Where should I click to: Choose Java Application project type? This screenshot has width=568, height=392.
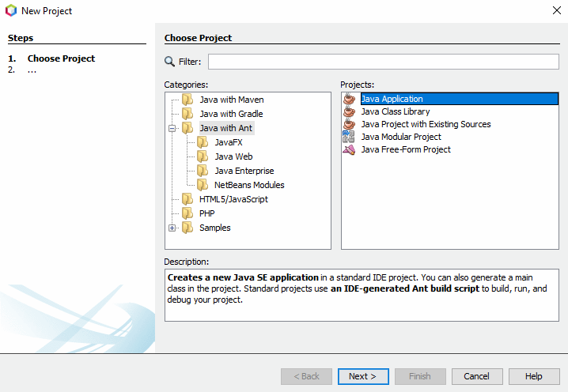click(x=460, y=99)
